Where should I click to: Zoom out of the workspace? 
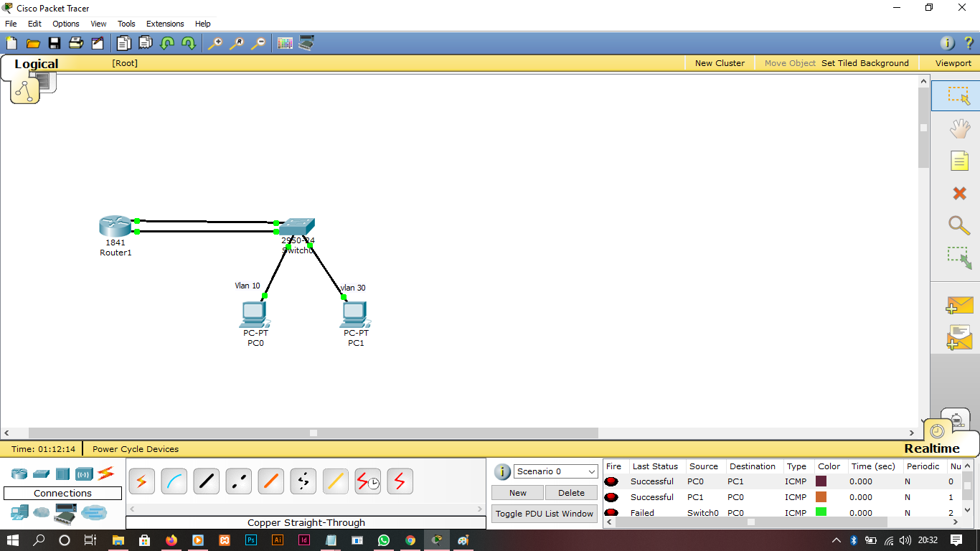pyautogui.click(x=258, y=43)
